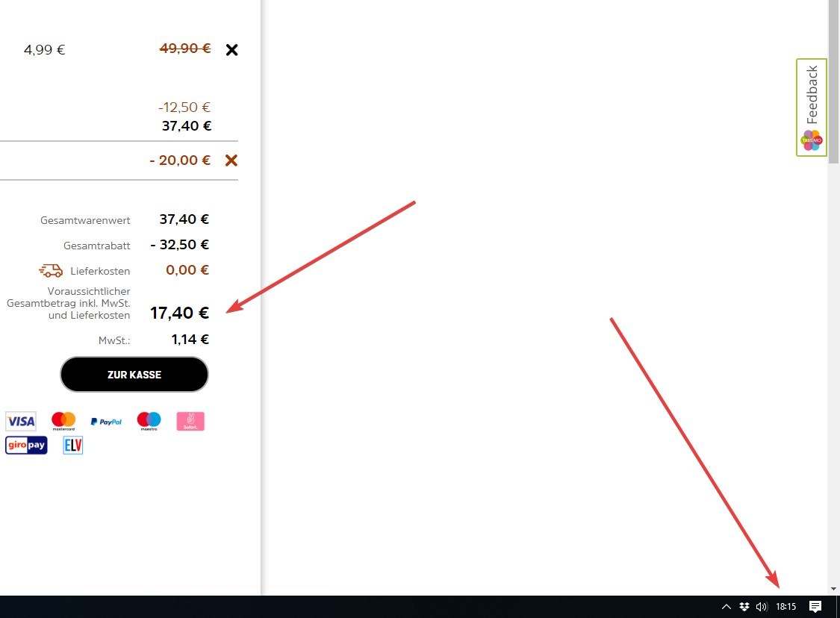Click the scrollbar down arrow
The width and height of the screenshot is (840, 618).
[833, 589]
